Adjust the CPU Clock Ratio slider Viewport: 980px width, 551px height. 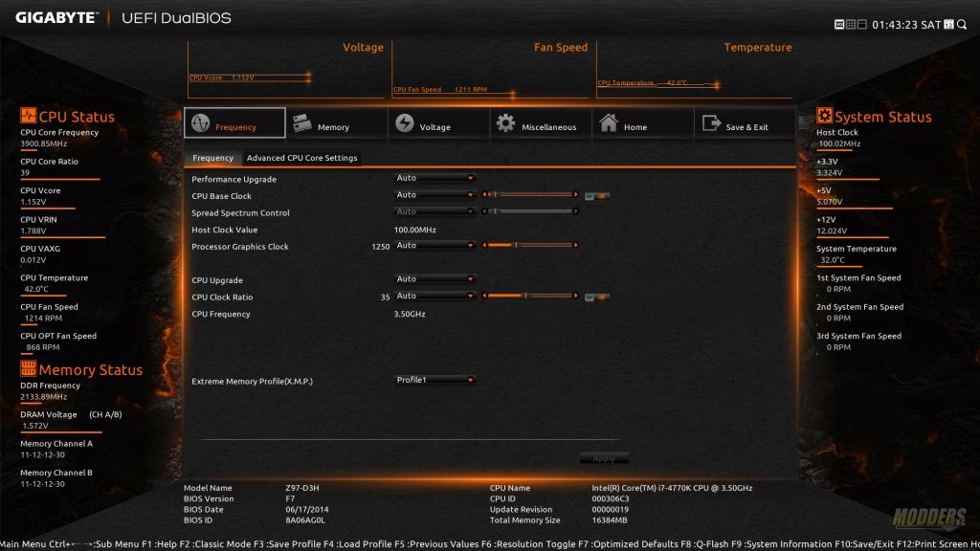530,296
